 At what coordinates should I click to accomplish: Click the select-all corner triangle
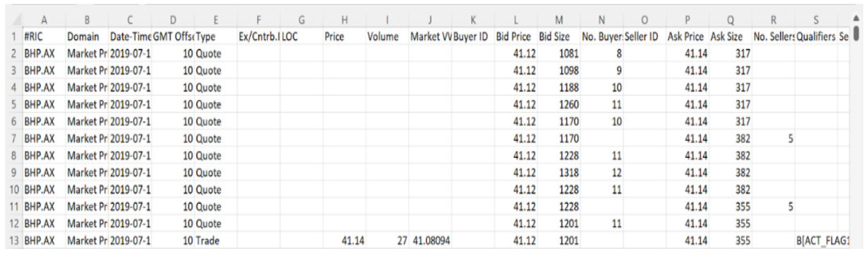pos(15,20)
